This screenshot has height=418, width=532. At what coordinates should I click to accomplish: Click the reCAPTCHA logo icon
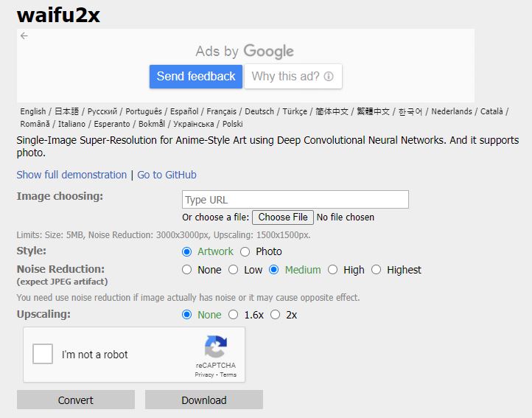pos(216,348)
